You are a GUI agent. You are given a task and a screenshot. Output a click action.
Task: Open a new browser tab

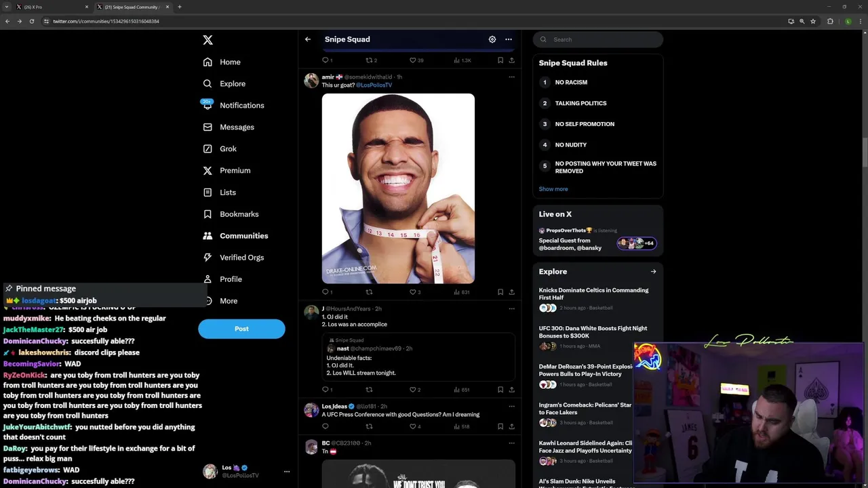point(180,7)
